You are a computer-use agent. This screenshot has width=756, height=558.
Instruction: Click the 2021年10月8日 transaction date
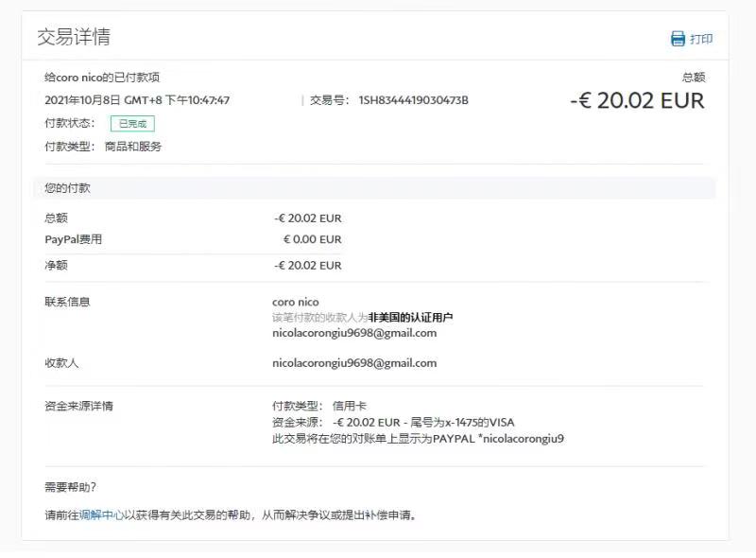point(82,100)
